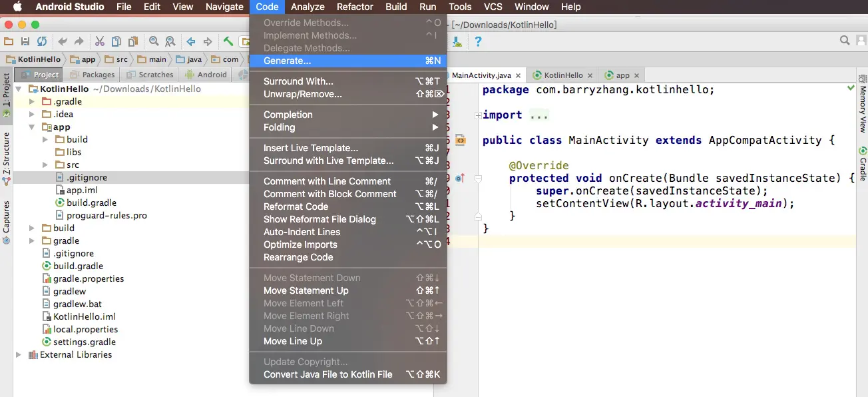Screen dimensions: 868x397
Task: Collapse the app module node
Action: (31, 127)
